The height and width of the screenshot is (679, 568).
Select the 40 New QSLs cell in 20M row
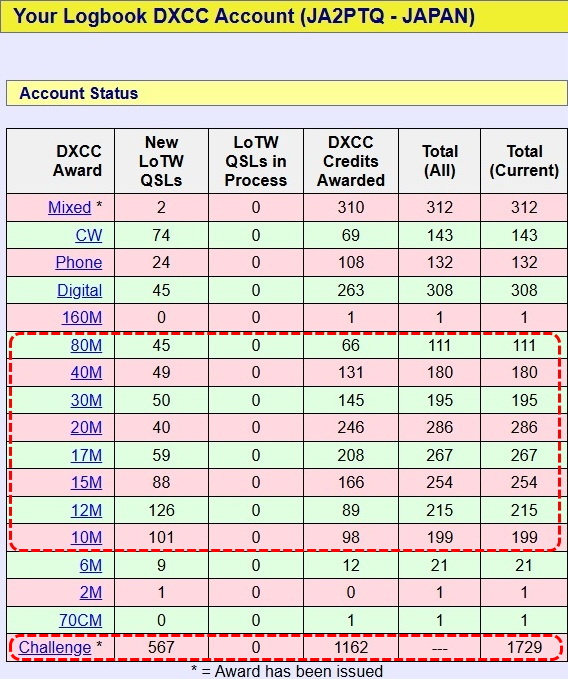161,427
